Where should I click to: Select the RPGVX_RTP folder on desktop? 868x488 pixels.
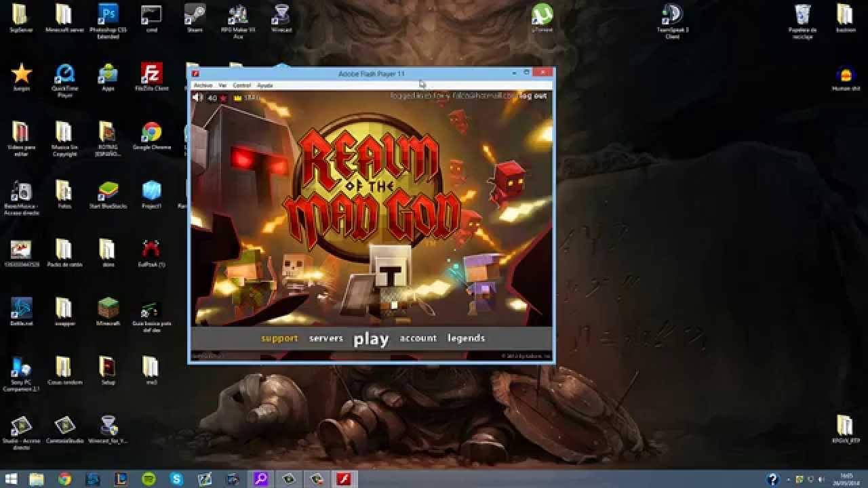pyautogui.click(x=845, y=429)
